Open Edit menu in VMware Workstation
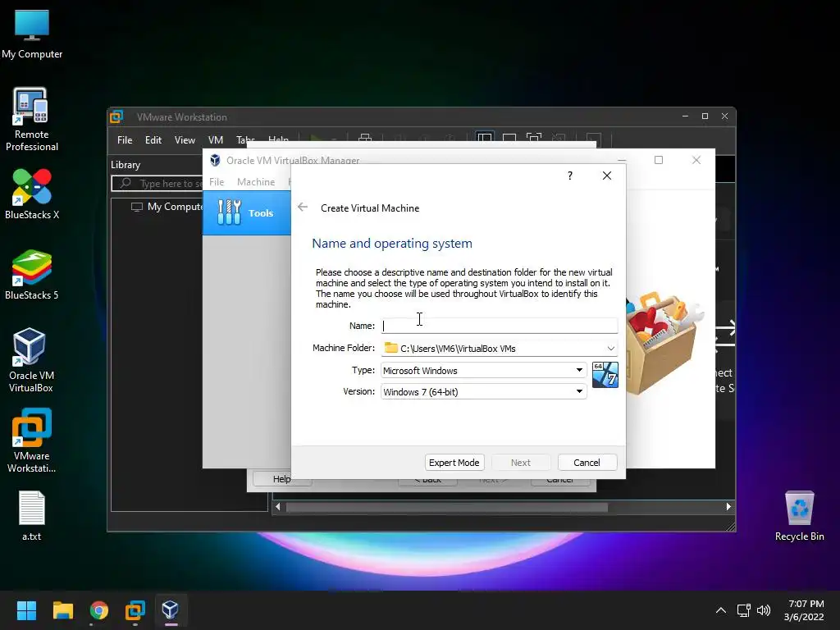Image resolution: width=840 pixels, height=630 pixels. tap(153, 139)
